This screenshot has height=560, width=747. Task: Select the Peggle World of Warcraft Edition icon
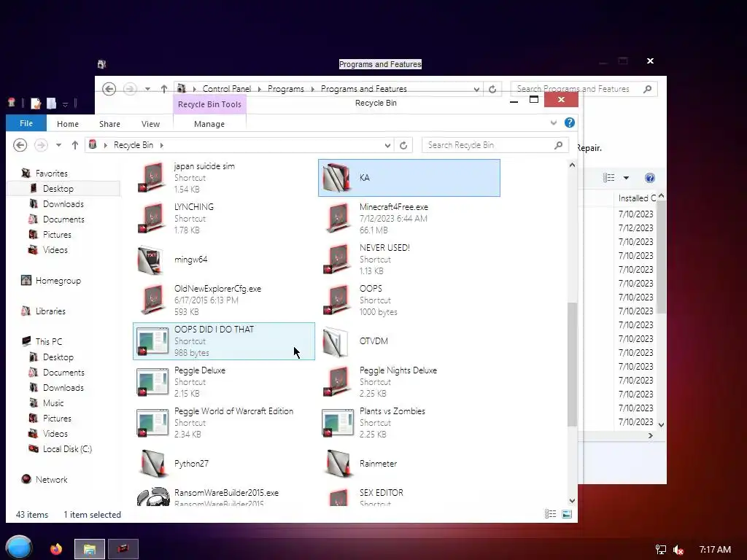tap(152, 423)
